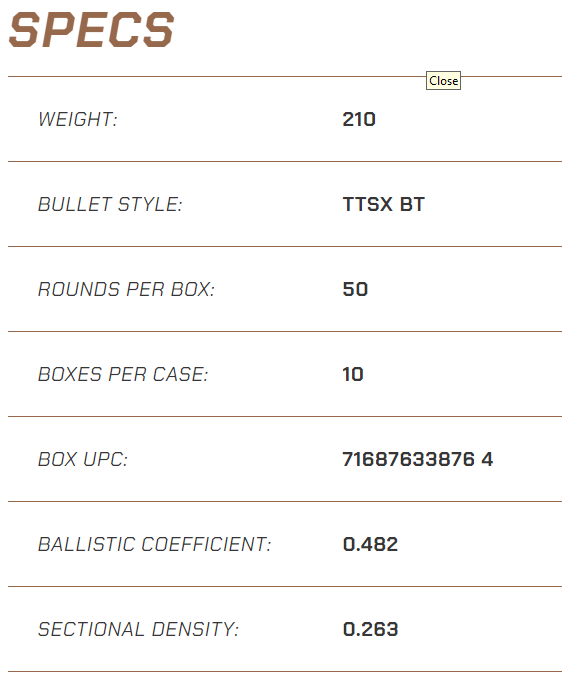Click the word DENSITY in the last row

(195, 629)
